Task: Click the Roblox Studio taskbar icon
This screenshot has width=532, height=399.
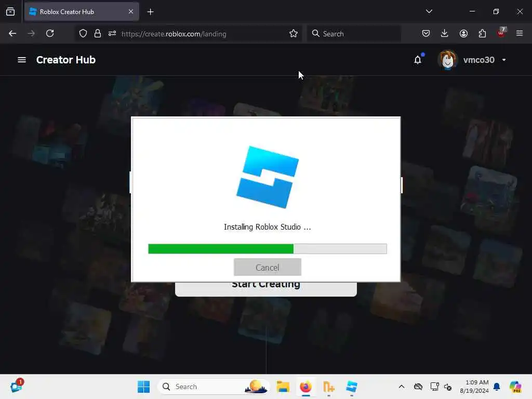Action: pyautogui.click(x=352, y=387)
